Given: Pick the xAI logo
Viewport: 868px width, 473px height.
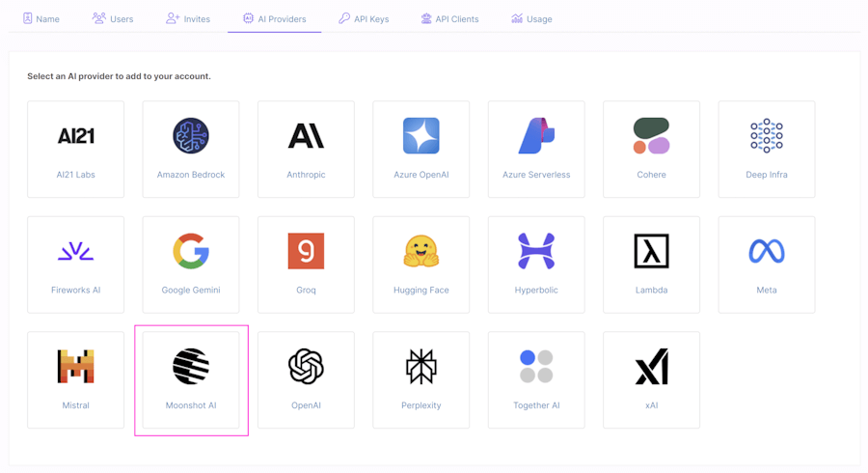Looking at the screenshot, I should pyautogui.click(x=652, y=366).
